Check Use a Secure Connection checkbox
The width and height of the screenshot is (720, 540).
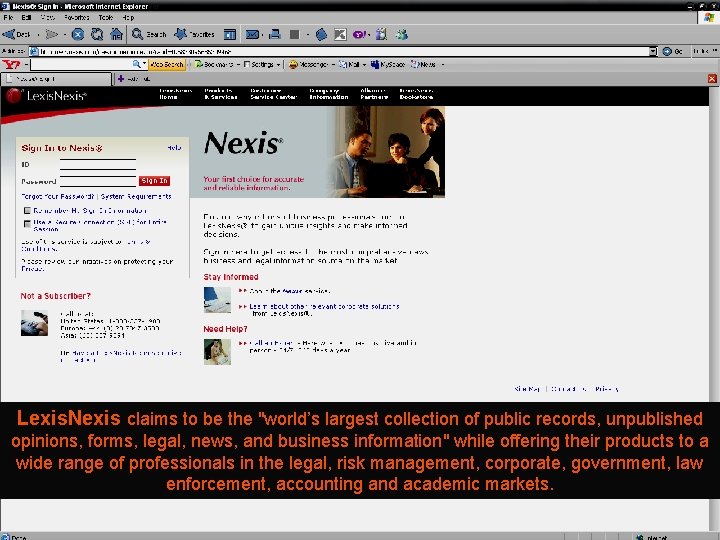pos(27,223)
